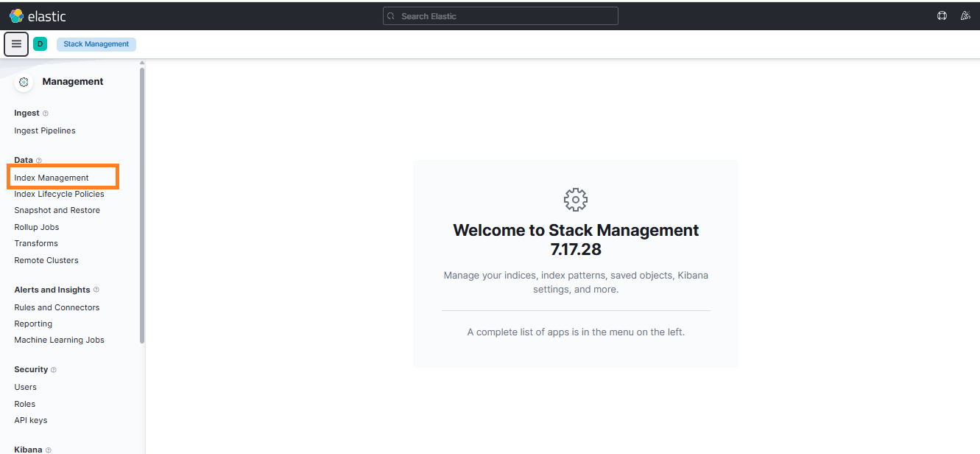Open Index Management page
Viewport: 980px width, 454px height.
[52, 178]
